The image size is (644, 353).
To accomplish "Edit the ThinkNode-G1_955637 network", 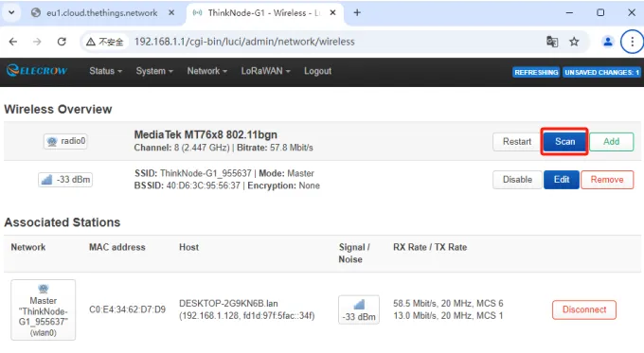I will click(561, 180).
